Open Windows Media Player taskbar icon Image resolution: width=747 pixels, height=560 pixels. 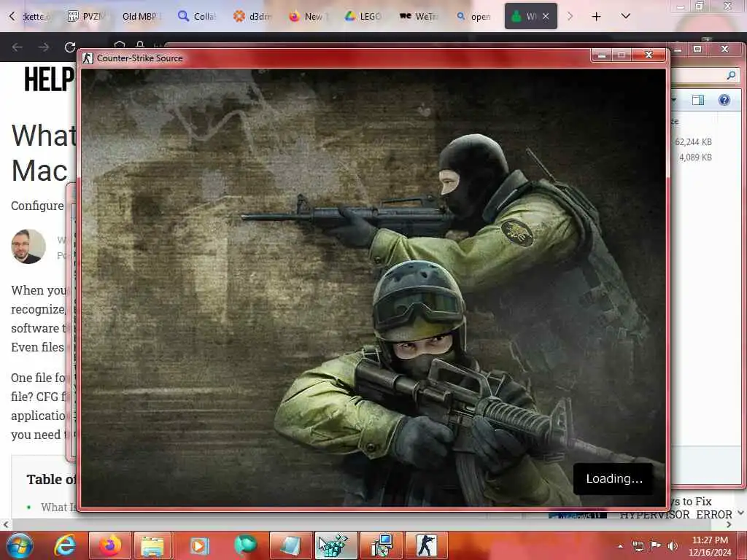click(x=199, y=545)
